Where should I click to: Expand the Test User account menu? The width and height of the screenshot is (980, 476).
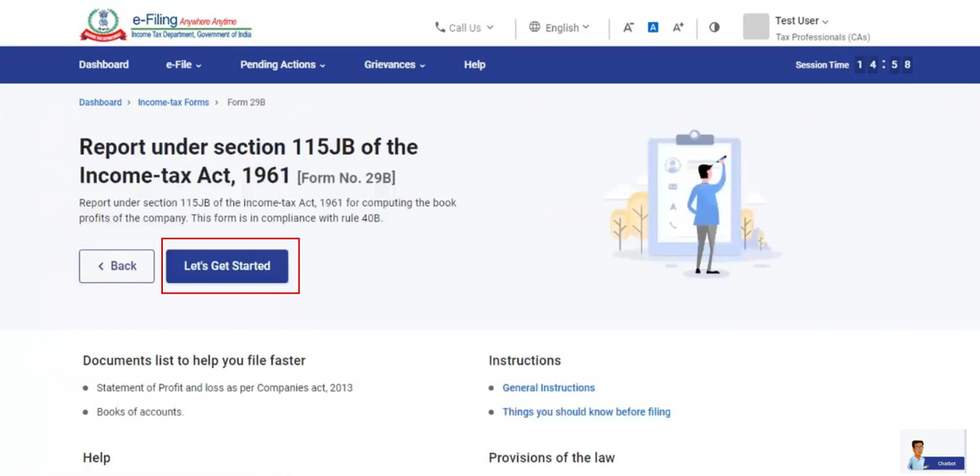[x=796, y=20]
